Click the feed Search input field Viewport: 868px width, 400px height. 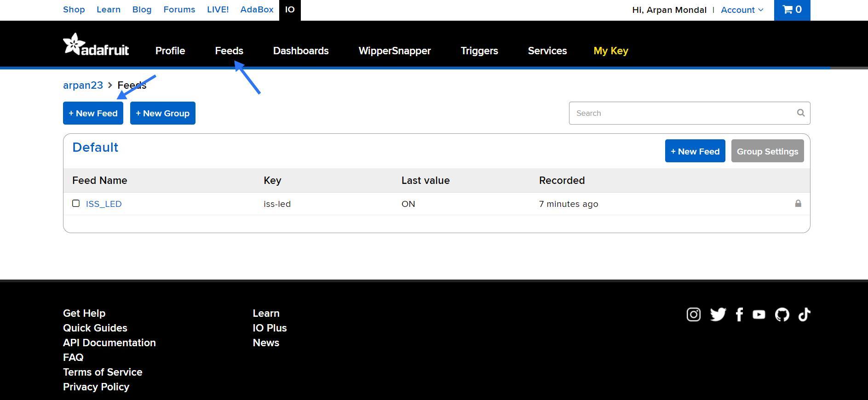pos(690,113)
